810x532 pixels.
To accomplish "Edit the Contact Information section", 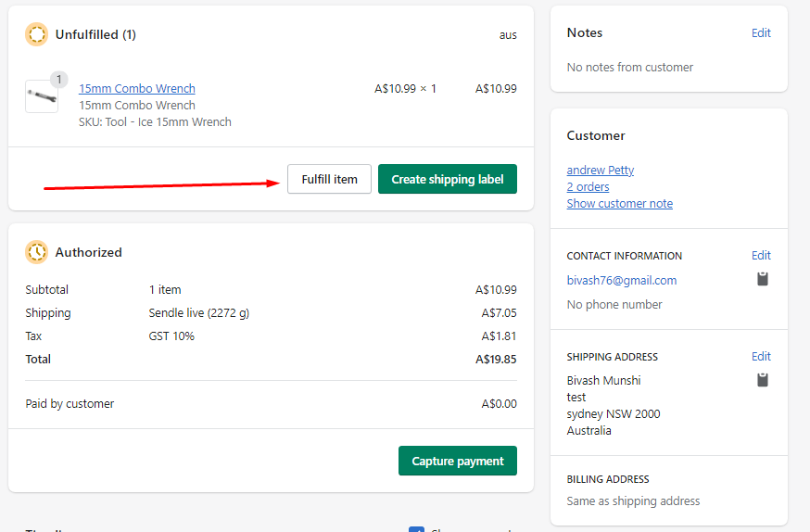I will coord(760,256).
